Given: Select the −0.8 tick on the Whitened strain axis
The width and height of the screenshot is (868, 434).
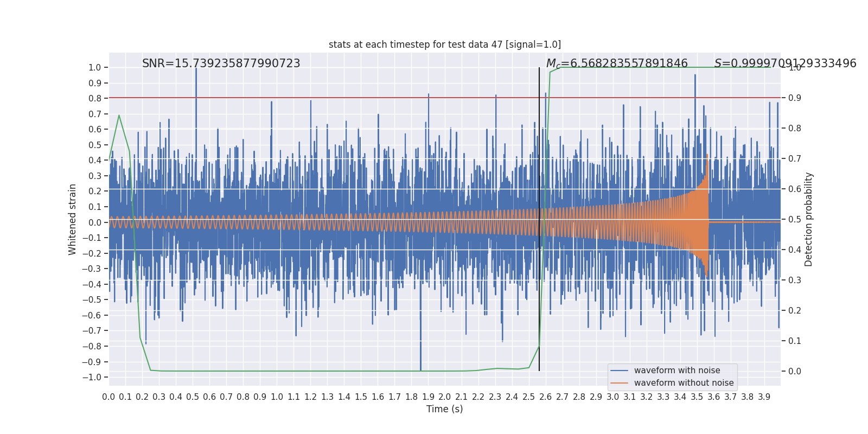Looking at the screenshot, I should coord(91,347).
